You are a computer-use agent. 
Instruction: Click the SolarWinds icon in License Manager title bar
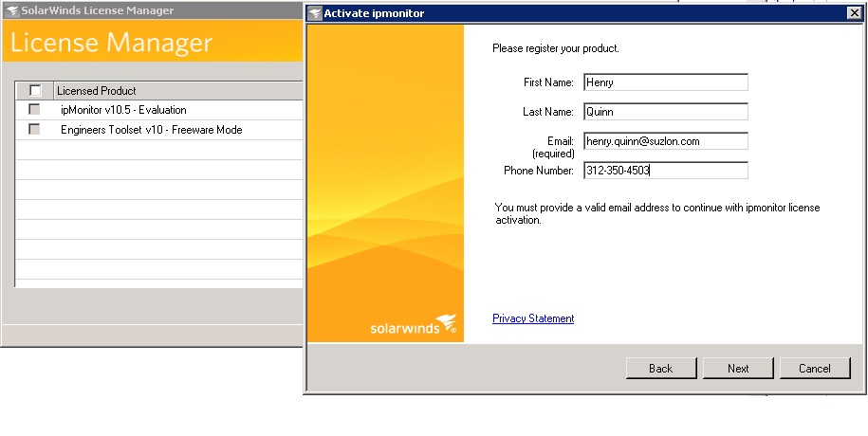11,10
